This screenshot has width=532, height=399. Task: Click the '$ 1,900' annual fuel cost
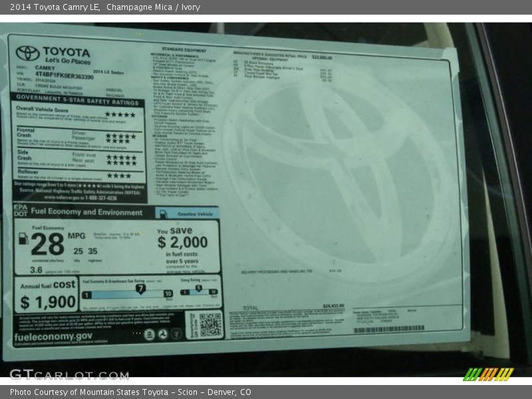coord(48,302)
